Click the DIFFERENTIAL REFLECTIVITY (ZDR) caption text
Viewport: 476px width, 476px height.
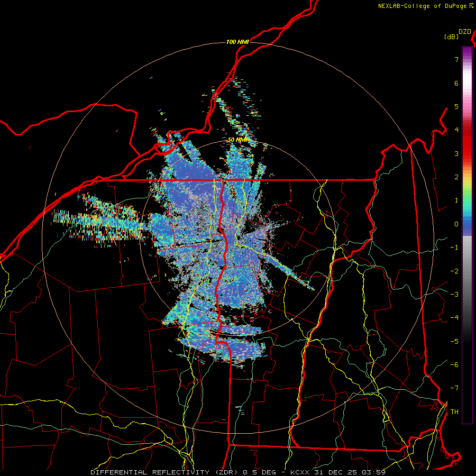coord(165,472)
